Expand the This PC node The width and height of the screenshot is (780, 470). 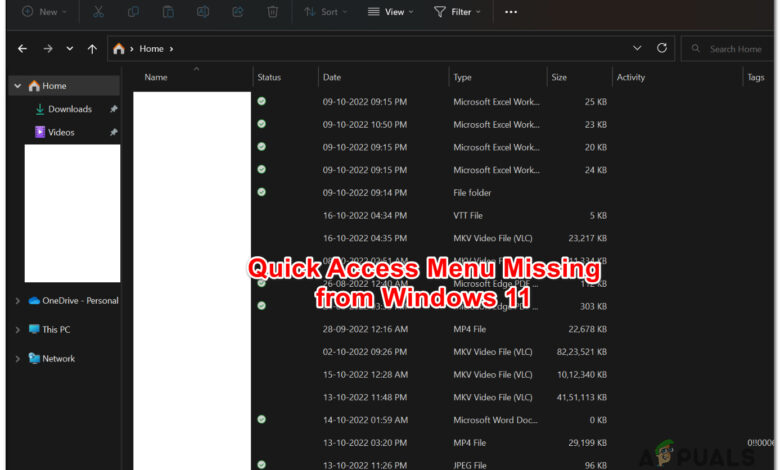(x=18, y=330)
